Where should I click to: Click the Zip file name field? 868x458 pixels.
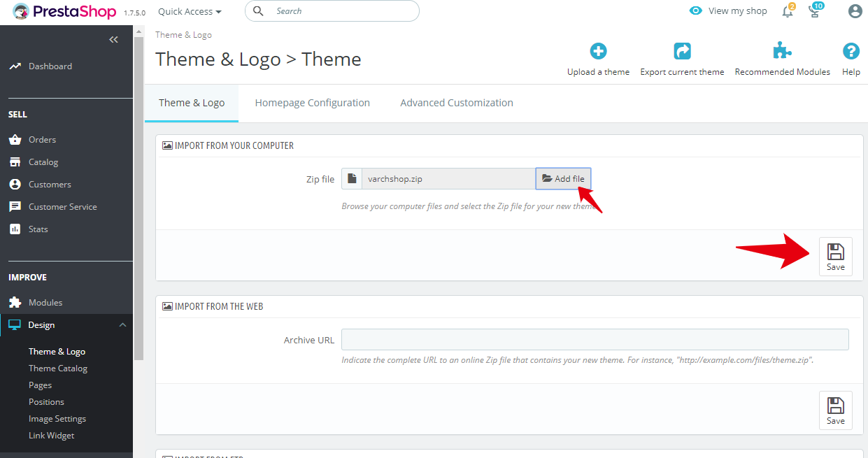click(x=449, y=179)
